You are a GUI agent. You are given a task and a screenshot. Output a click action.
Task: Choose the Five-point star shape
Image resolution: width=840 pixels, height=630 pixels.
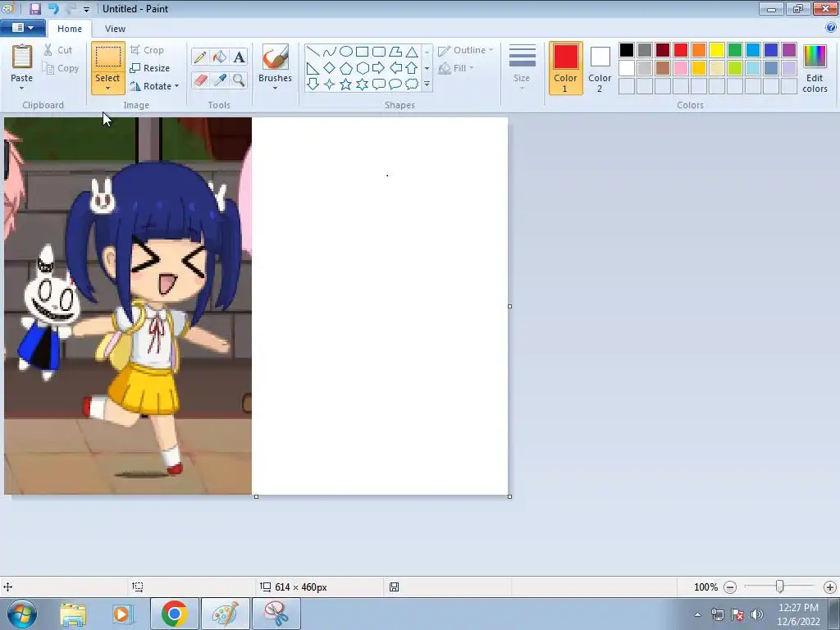346,84
